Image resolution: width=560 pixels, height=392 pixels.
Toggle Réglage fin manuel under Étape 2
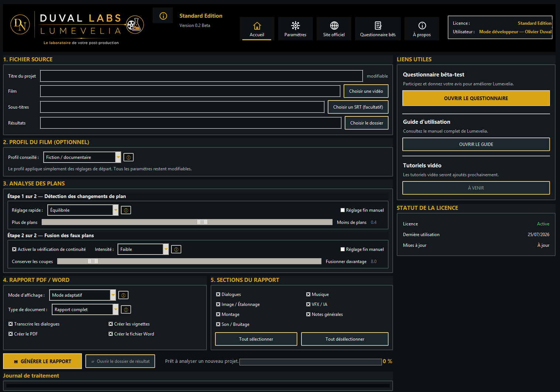(342, 249)
